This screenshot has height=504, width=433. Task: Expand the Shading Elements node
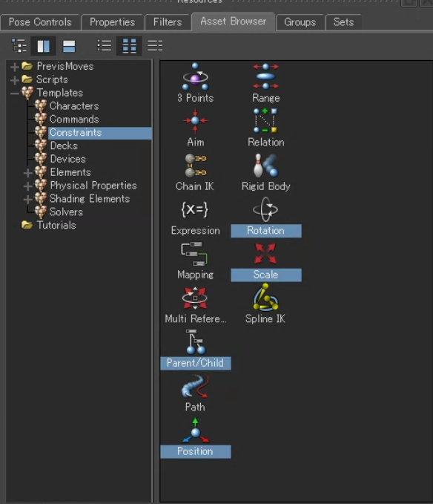click(x=28, y=199)
